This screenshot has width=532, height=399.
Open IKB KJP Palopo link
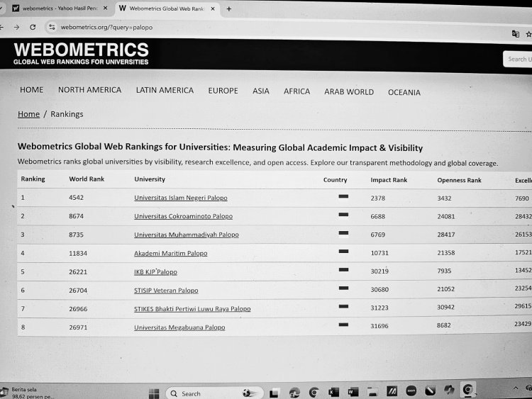155,272
